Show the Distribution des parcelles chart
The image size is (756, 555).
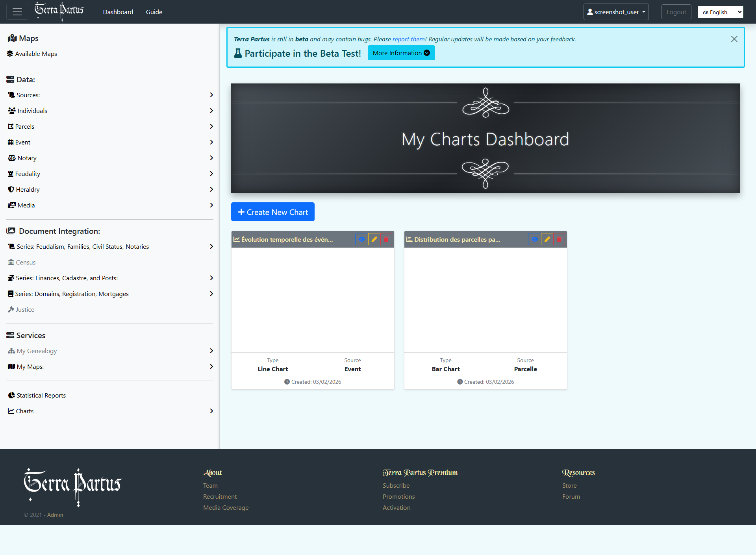[534, 239]
